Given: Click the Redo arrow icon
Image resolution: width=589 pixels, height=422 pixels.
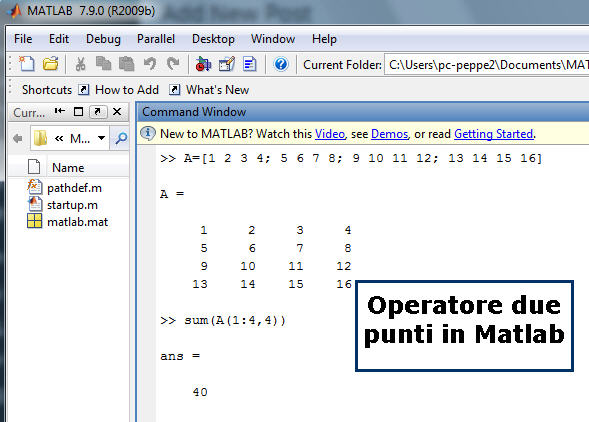Looking at the screenshot, I should (x=173, y=64).
